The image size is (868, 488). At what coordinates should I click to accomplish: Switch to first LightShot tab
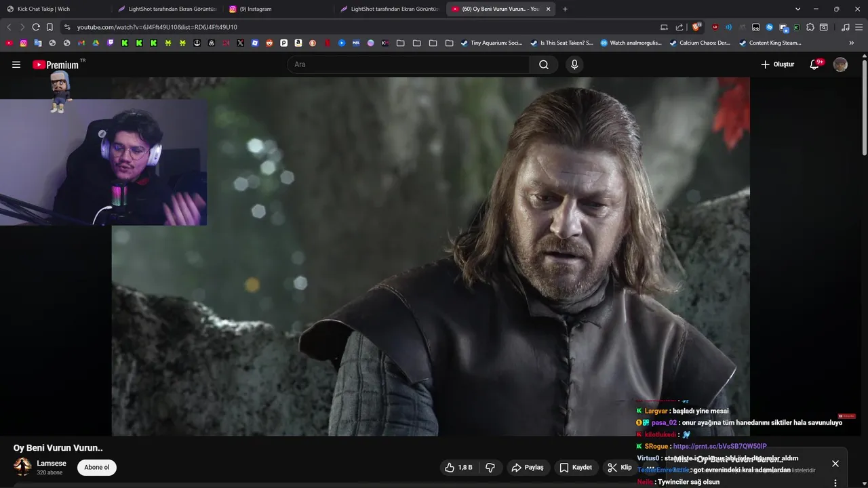[x=167, y=9]
